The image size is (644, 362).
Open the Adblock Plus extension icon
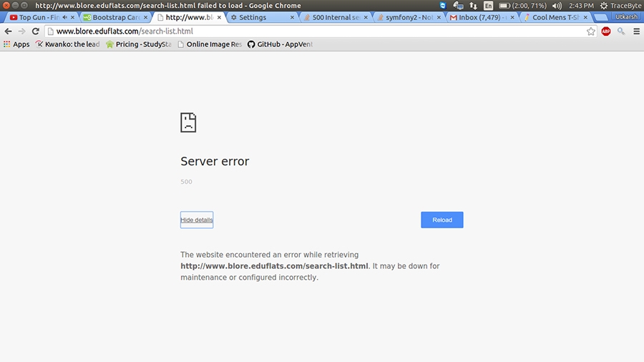point(606,31)
